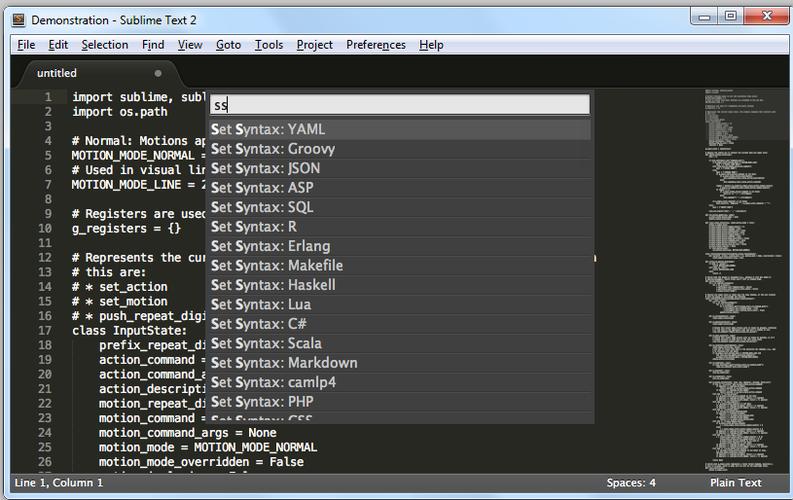This screenshot has width=793, height=500.
Task: Choose Set Syntax: Groovy
Action: (401, 149)
